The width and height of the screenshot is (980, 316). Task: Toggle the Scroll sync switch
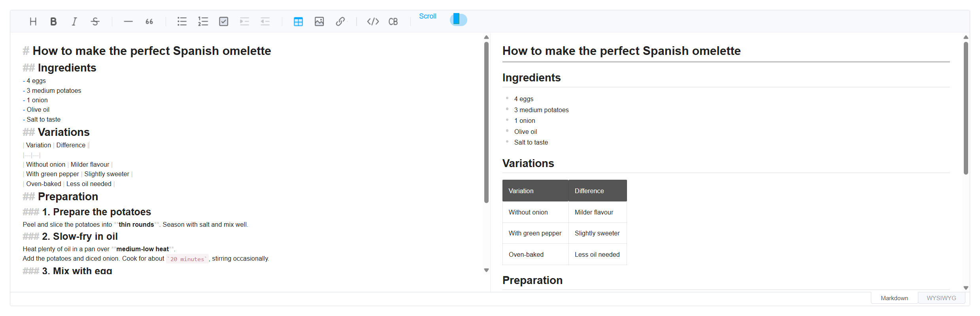[x=457, y=19]
